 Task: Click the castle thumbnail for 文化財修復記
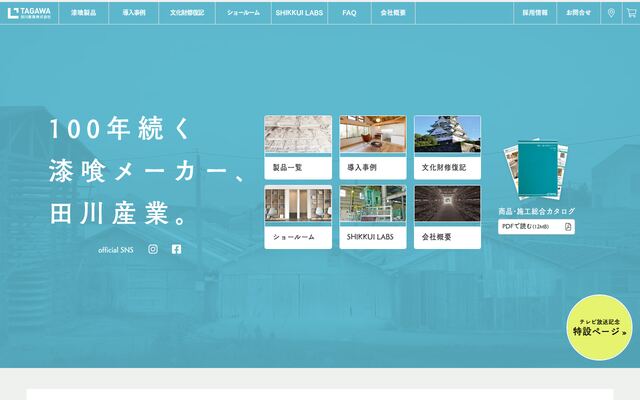point(447,134)
